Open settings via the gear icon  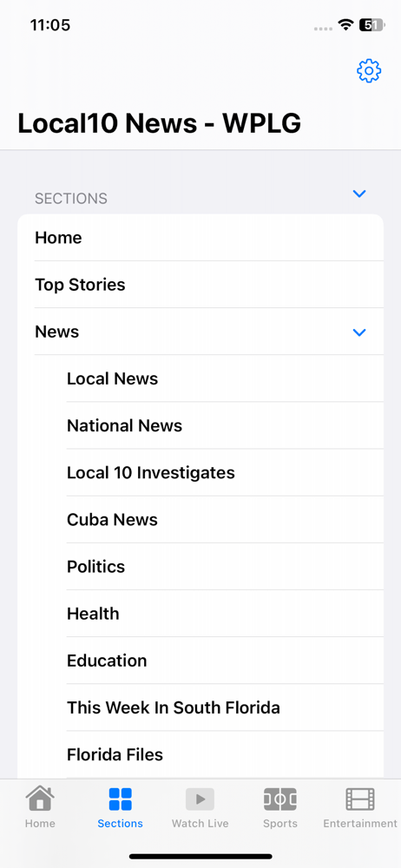tap(369, 71)
